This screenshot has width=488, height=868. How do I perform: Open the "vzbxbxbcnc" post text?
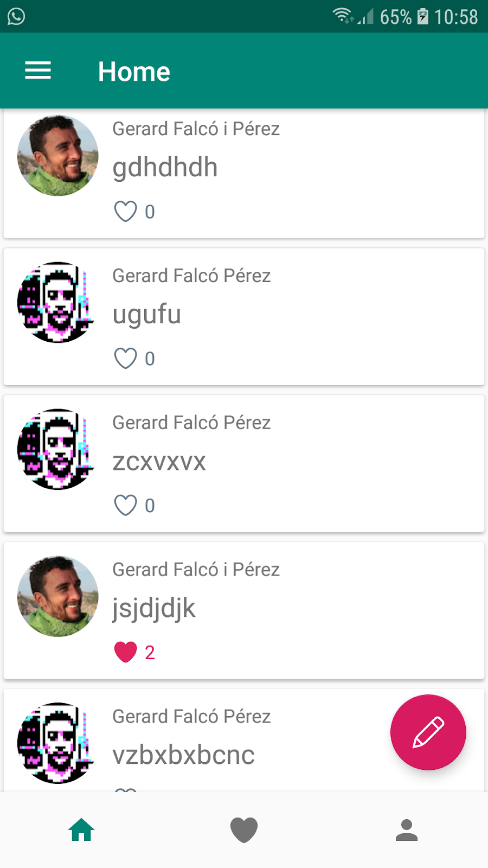pyautogui.click(x=183, y=755)
